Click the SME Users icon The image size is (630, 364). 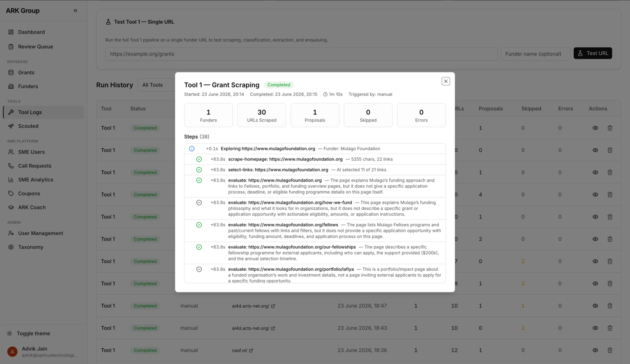pyautogui.click(x=11, y=152)
